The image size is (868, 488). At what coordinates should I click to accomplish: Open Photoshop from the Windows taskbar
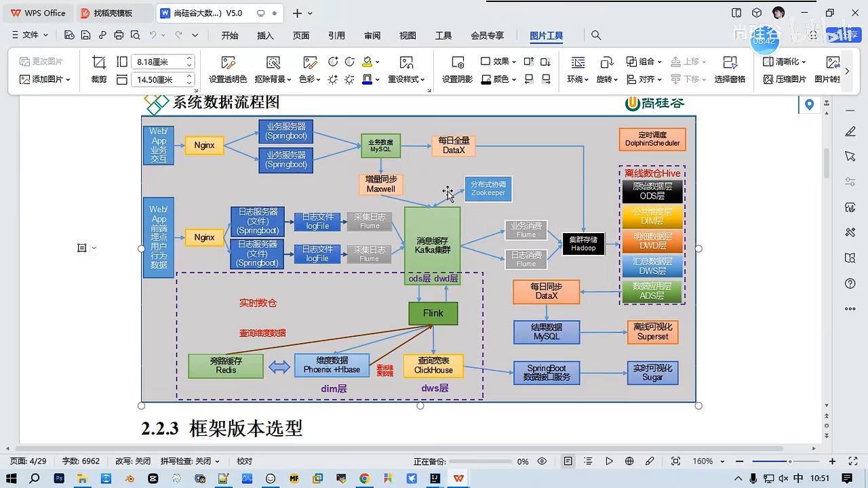pyautogui.click(x=59, y=478)
